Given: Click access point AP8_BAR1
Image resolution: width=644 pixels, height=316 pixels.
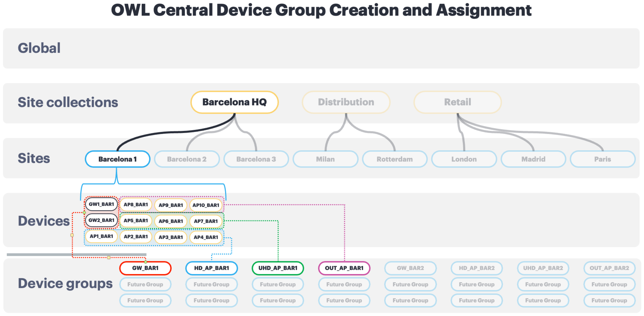Looking at the screenshot, I should [136, 205].
